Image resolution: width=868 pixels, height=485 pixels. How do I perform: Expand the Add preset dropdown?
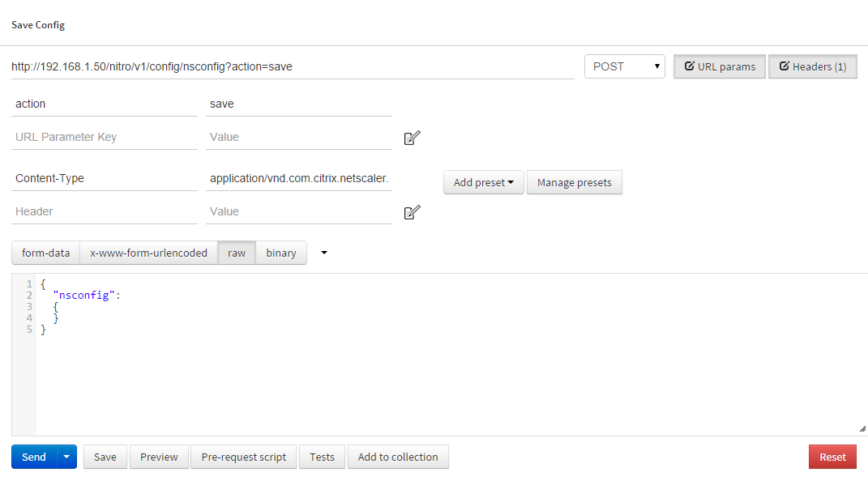pyautogui.click(x=483, y=183)
